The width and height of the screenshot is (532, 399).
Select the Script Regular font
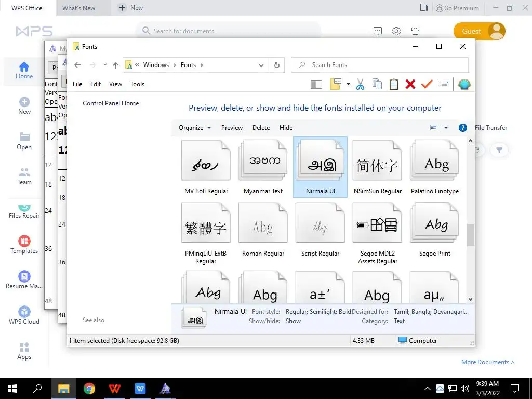click(320, 229)
